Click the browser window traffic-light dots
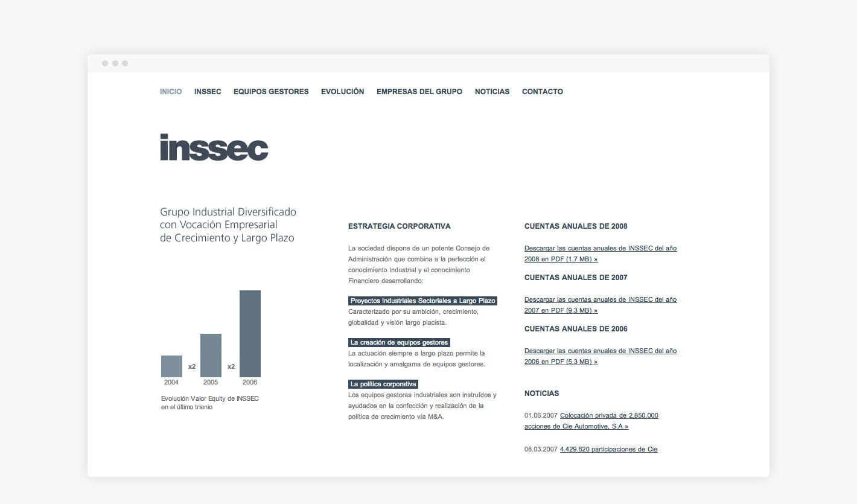 [115, 63]
